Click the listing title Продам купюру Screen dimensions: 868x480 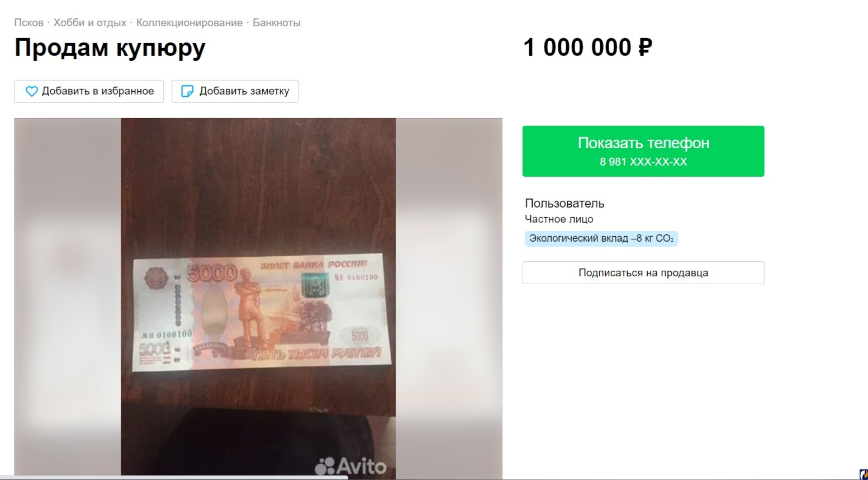[x=110, y=48]
